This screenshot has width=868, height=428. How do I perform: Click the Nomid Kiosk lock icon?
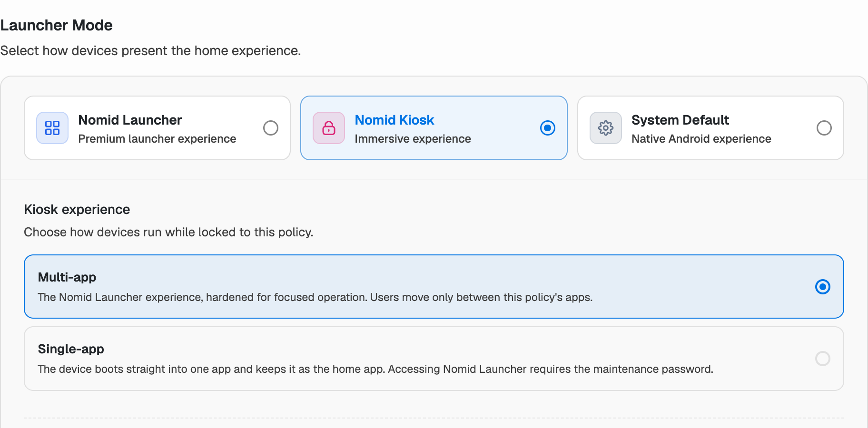tap(329, 128)
